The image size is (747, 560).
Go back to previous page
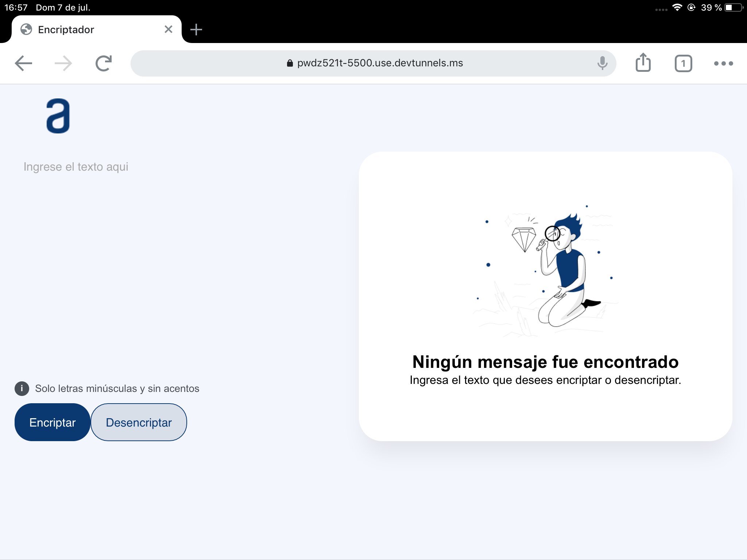(24, 63)
